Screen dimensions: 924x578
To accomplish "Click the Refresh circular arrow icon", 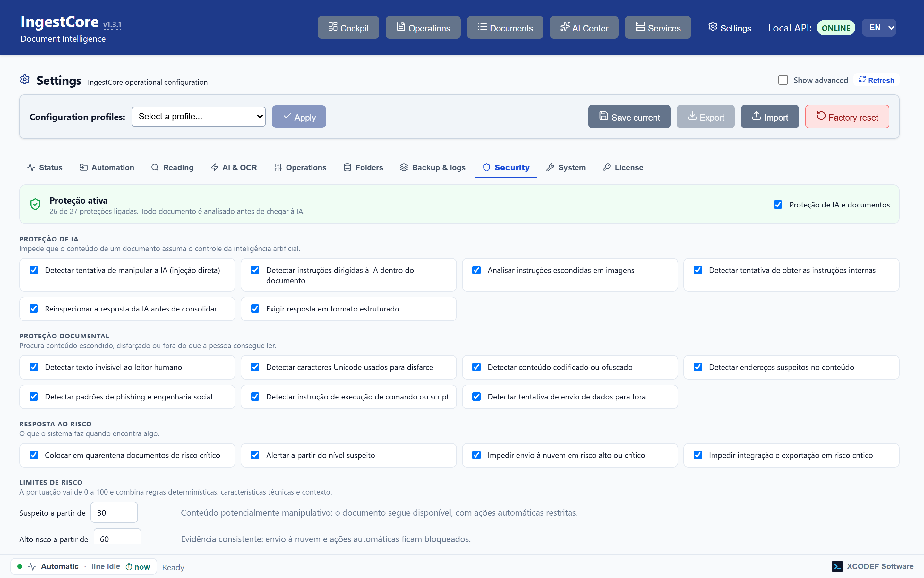I will [x=862, y=80].
